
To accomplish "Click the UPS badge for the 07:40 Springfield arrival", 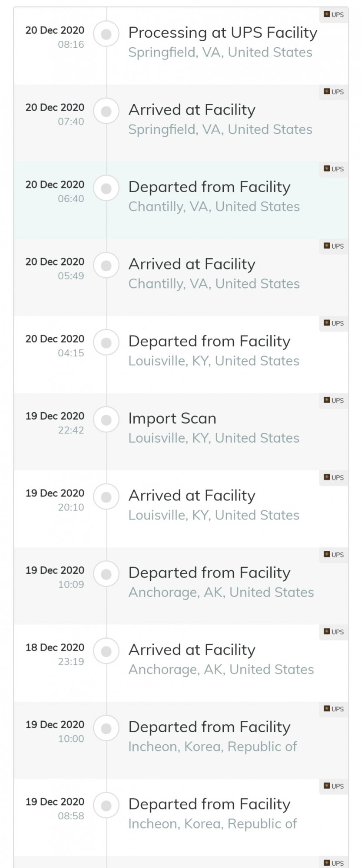I will coord(334,92).
